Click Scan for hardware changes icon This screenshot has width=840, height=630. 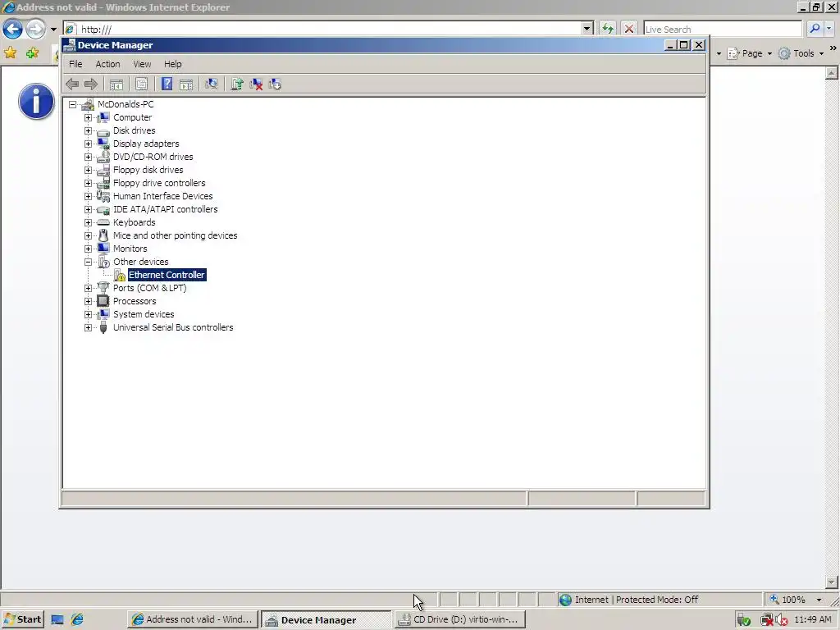click(212, 84)
